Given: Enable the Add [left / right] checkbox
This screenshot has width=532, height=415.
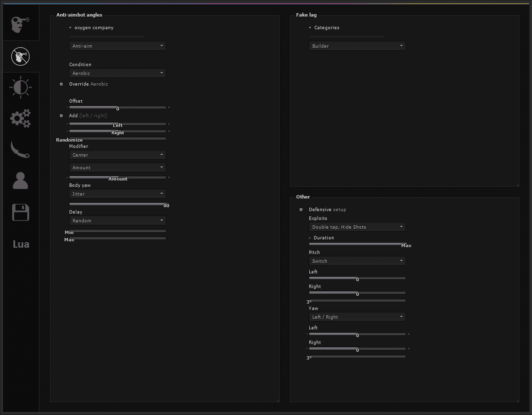Looking at the screenshot, I should 61,116.
